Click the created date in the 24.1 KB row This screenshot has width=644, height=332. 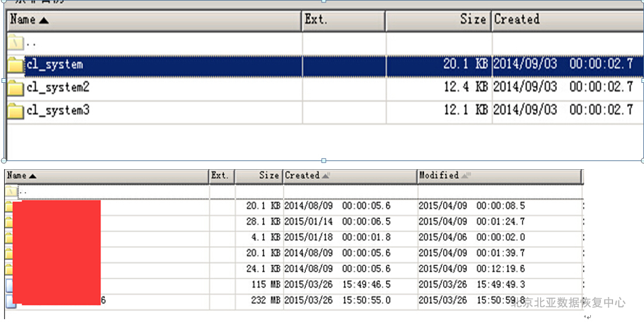[x=337, y=269]
